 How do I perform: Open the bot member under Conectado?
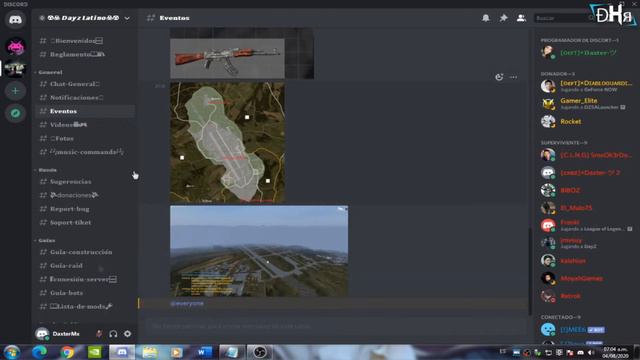tap(587, 329)
